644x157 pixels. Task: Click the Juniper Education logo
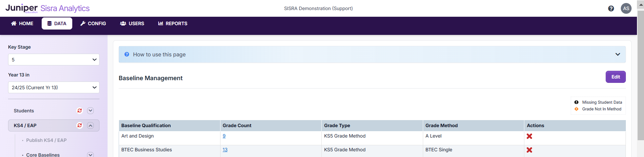pos(22,8)
